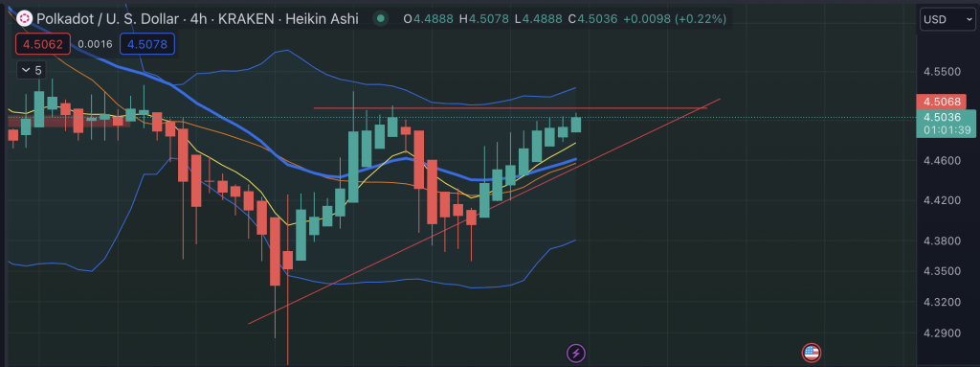980x367 pixels.
Task: Click the Heikin Ashi chart type label
Action: tap(322, 19)
